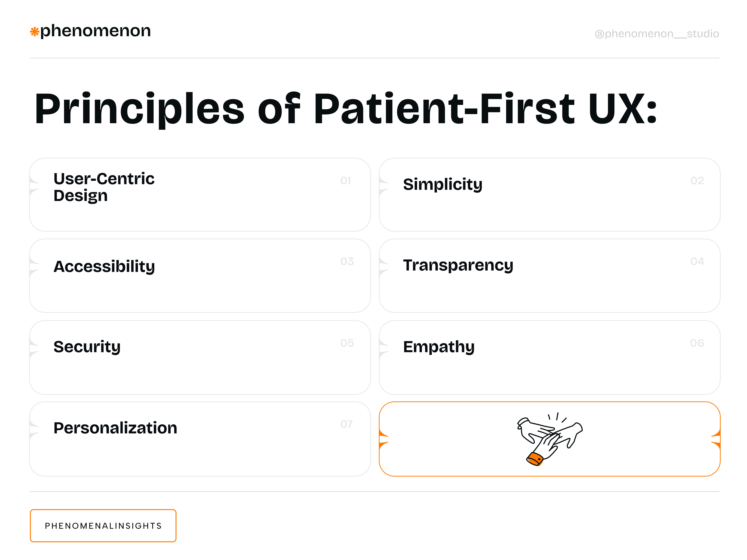Click the 04 number on Transparency card
The height and width of the screenshot is (560, 747).
[697, 261]
